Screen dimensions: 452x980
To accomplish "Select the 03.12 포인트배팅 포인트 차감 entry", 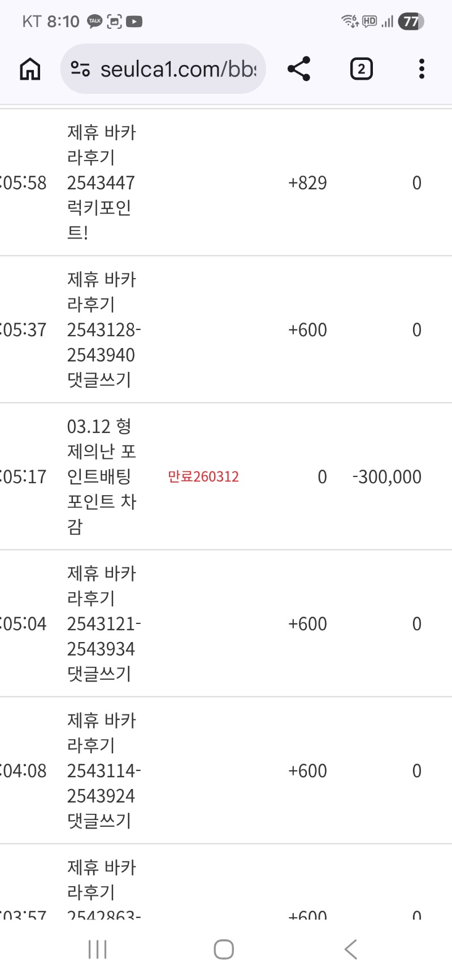I will click(101, 476).
